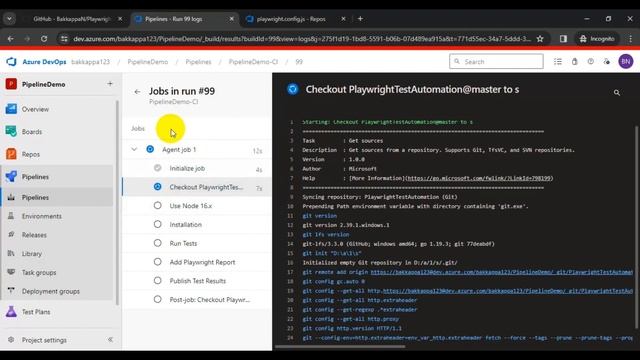Viewport: 640px width, 360px height.
Task: Open Overview in the project sidebar
Action: click(35, 109)
